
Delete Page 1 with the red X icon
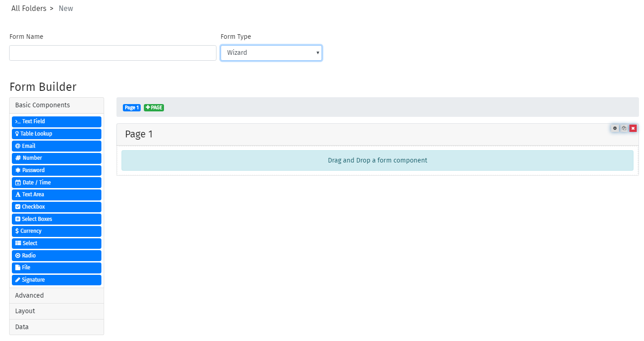(633, 128)
